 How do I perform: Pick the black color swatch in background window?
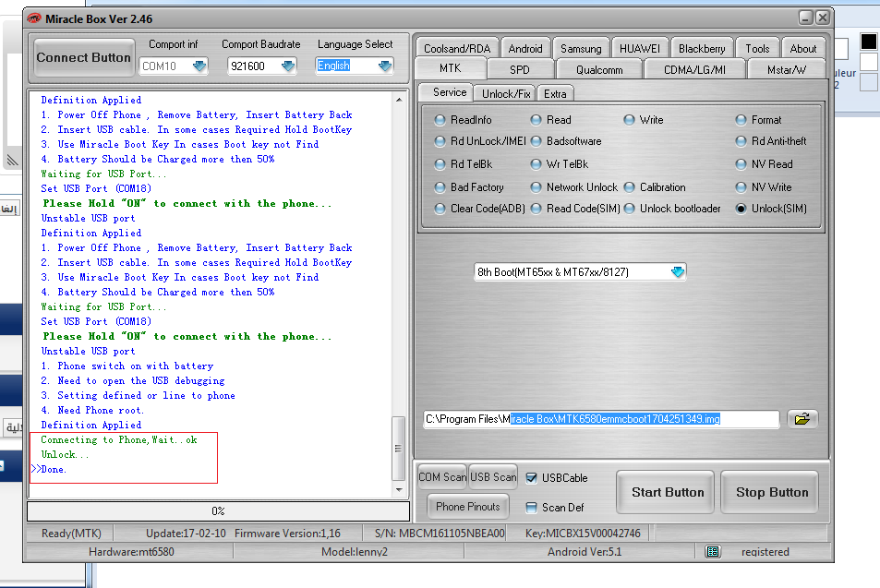[x=868, y=42]
